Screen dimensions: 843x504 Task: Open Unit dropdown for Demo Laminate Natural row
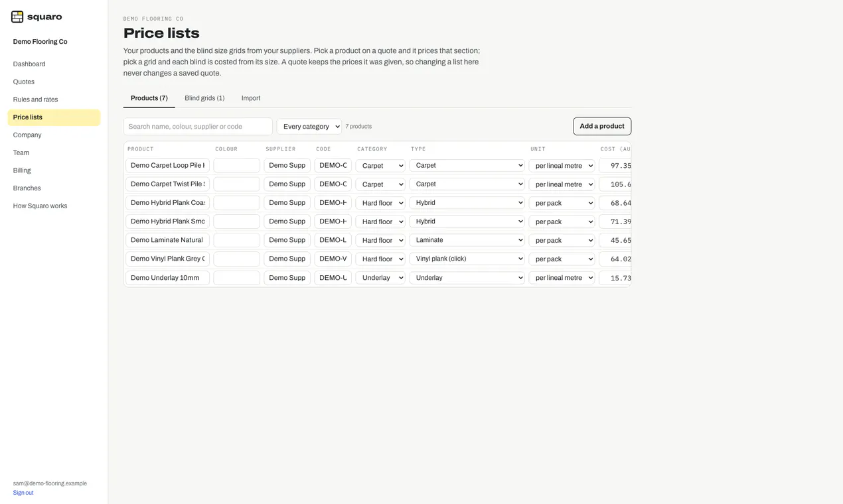[562, 240]
